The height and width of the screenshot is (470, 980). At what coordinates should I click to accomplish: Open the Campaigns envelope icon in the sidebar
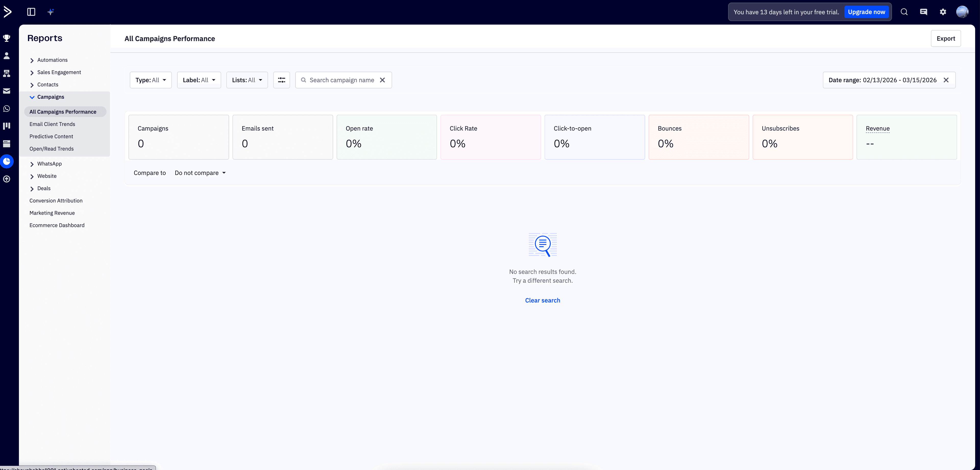click(x=6, y=91)
